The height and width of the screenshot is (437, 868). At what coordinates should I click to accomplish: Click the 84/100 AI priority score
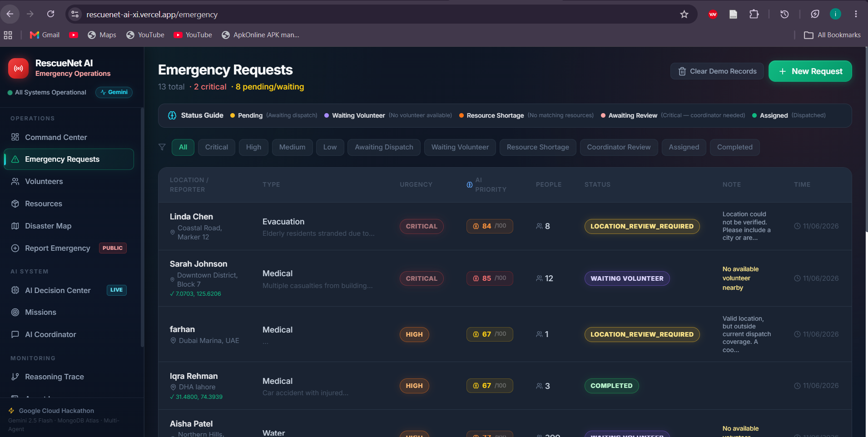pos(490,226)
